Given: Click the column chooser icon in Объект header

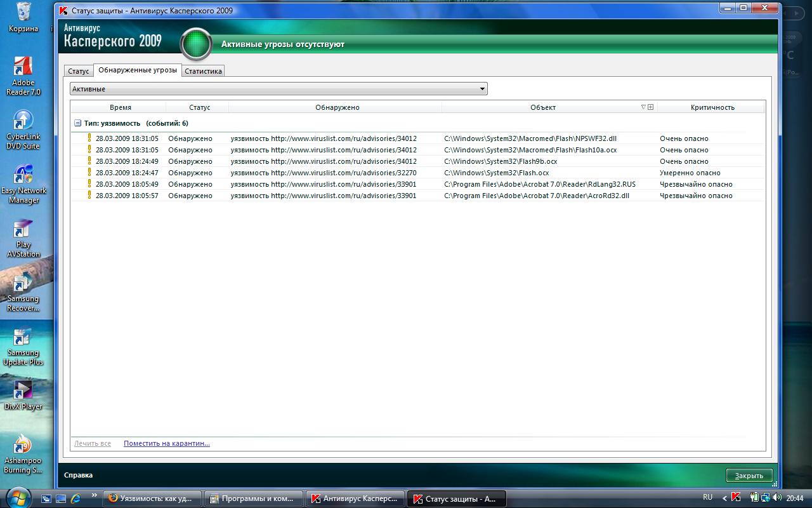Looking at the screenshot, I should (650, 107).
